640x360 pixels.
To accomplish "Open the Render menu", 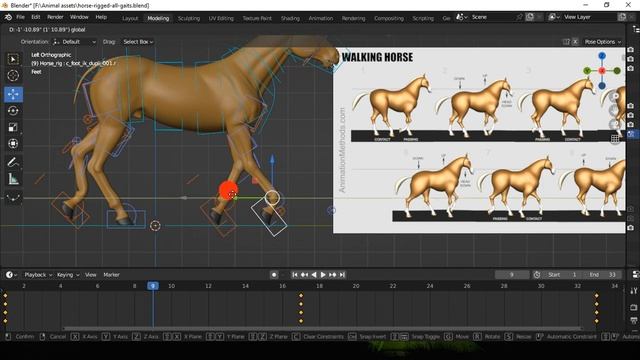I will pos(55,17).
